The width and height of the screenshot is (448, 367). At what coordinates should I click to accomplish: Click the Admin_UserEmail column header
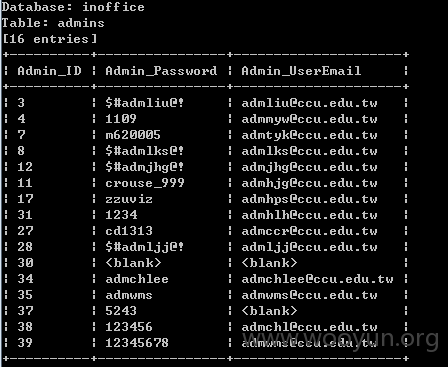301,71
